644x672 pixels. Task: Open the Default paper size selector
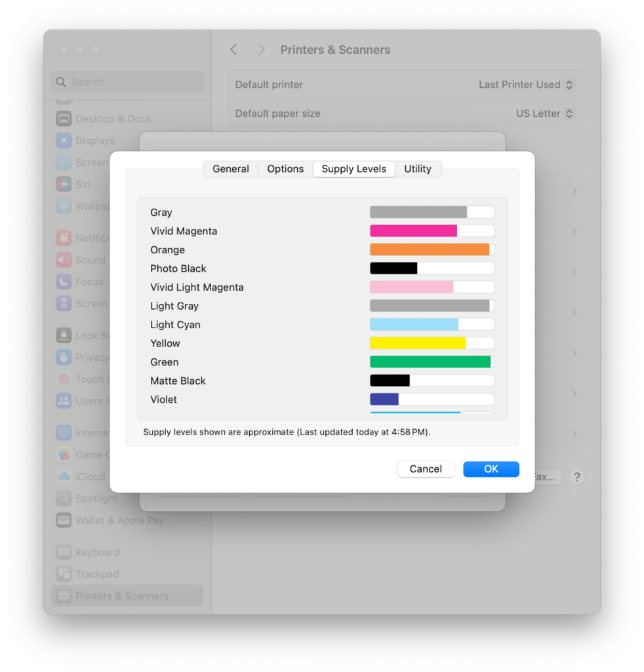[x=568, y=113]
